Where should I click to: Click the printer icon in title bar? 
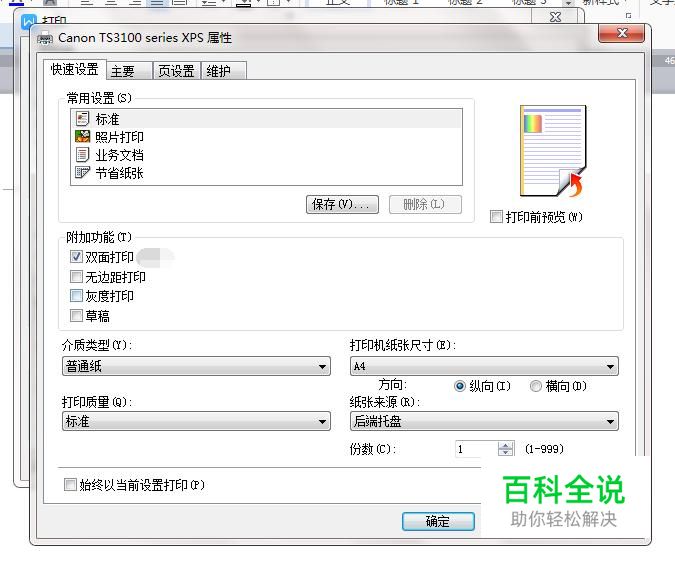pyautogui.click(x=45, y=38)
